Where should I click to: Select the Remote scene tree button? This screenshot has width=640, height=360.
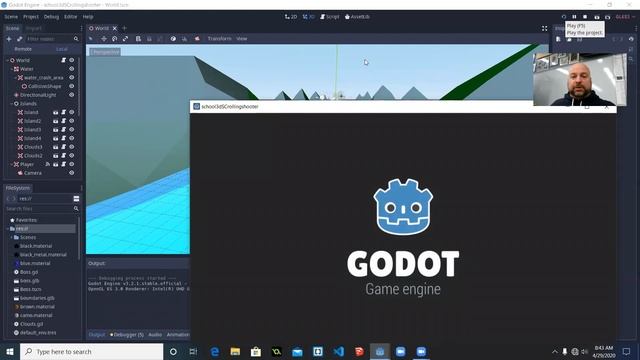(23, 49)
